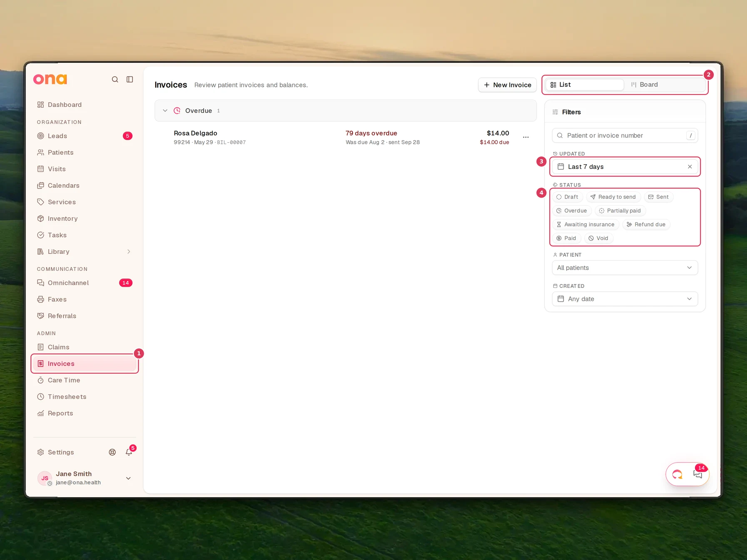Viewport: 747px width, 560px height.
Task: Toggle the Draft status filter
Action: pos(567,197)
